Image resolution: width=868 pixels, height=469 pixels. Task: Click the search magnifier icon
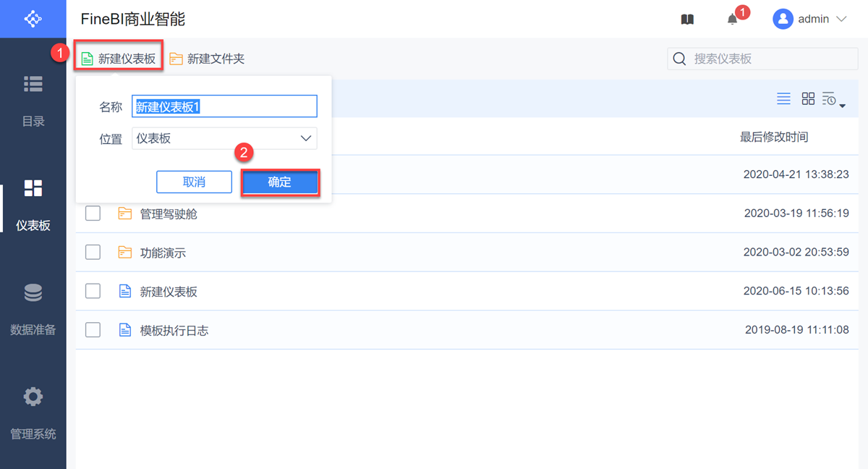click(x=679, y=59)
